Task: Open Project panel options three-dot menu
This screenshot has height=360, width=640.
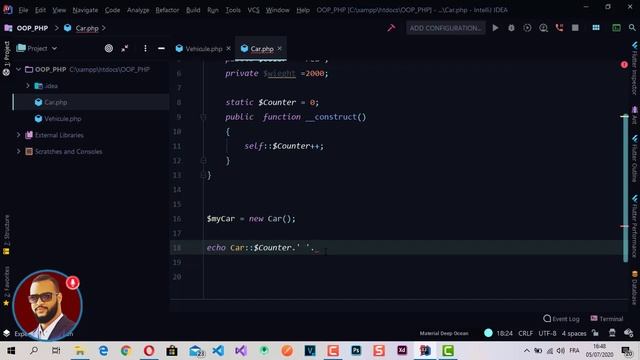Action: (x=145, y=48)
